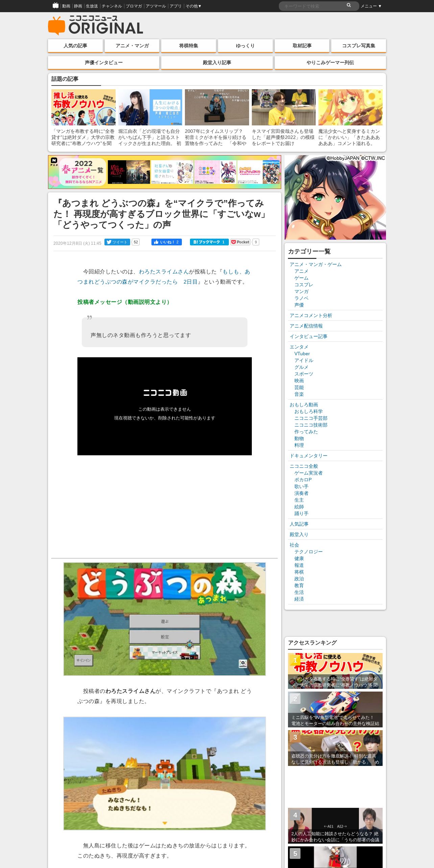This screenshot has width=434, height=868.
Task: Expand the その他 dropdown in top bar
Action: click(193, 6)
